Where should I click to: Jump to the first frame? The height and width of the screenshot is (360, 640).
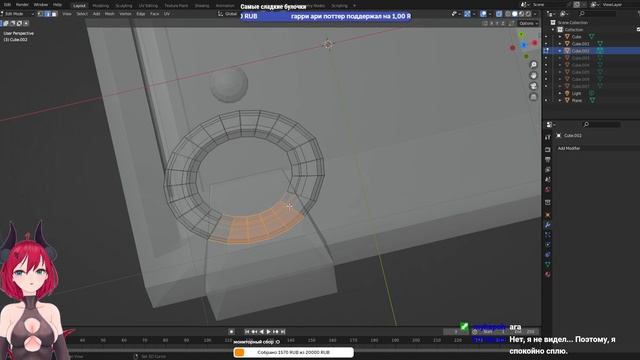pyautogui.click(x=247, y=332)
